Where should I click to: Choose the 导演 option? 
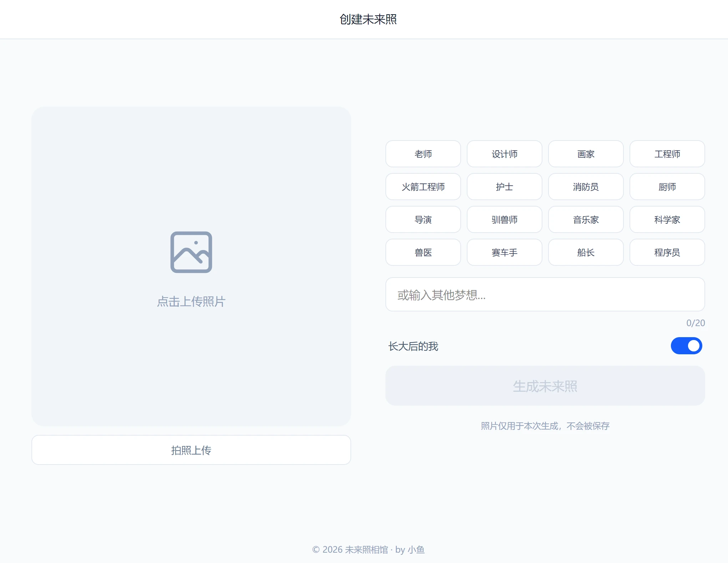click(x=423, y=219)
